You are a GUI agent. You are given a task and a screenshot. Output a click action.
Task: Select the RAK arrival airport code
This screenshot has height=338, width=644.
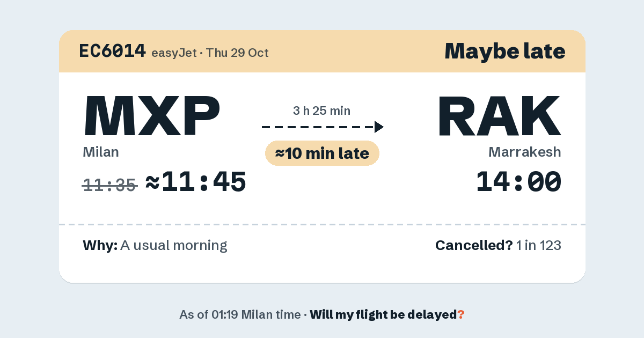pyautogui.click(x=500, y=115)
